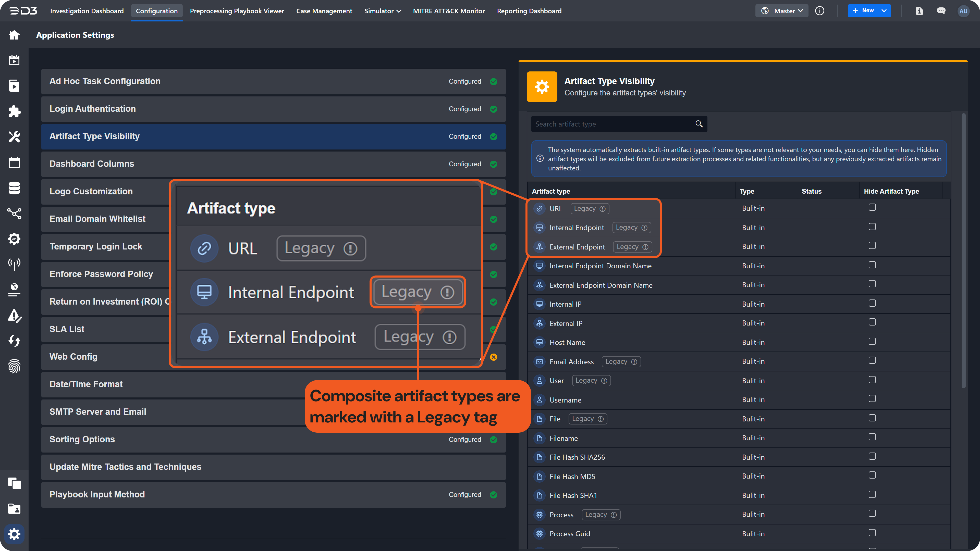Click the home icon in left sidebar
This screenshot has width=980, height=551.
point(14,35)
